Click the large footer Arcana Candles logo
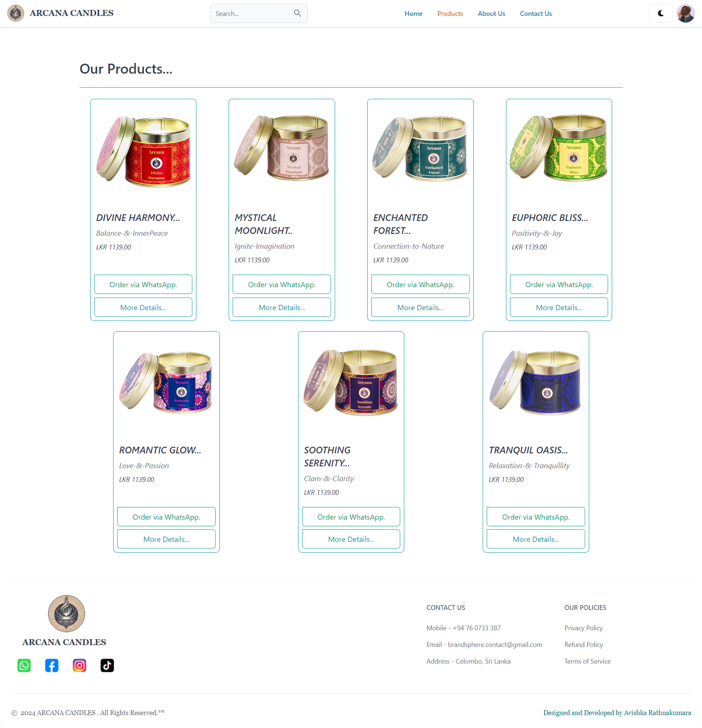Viewport: 702px width, 728px height. coord(67,613)
